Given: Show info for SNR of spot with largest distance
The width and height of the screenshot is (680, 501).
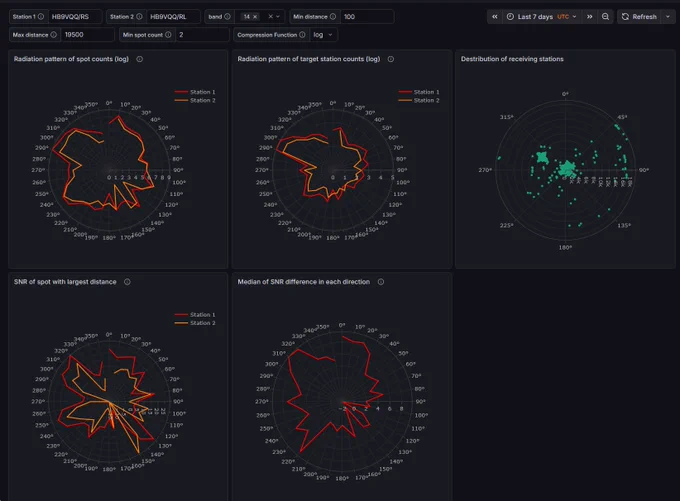Looking at the screenshot, I should (127, 282).
